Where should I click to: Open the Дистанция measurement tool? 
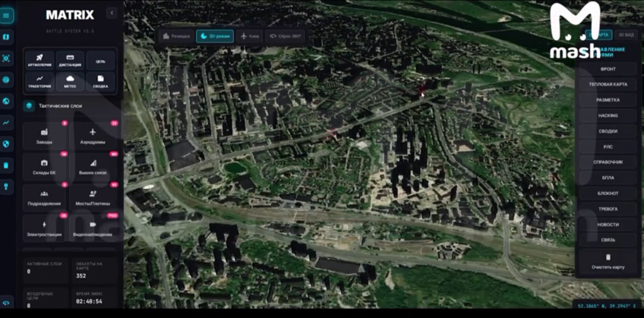[70, 60]
